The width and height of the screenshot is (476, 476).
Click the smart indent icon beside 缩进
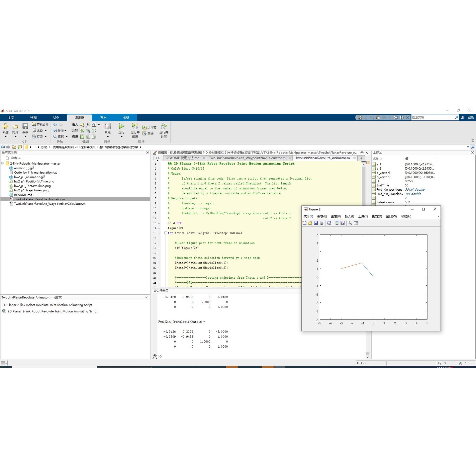82,136
